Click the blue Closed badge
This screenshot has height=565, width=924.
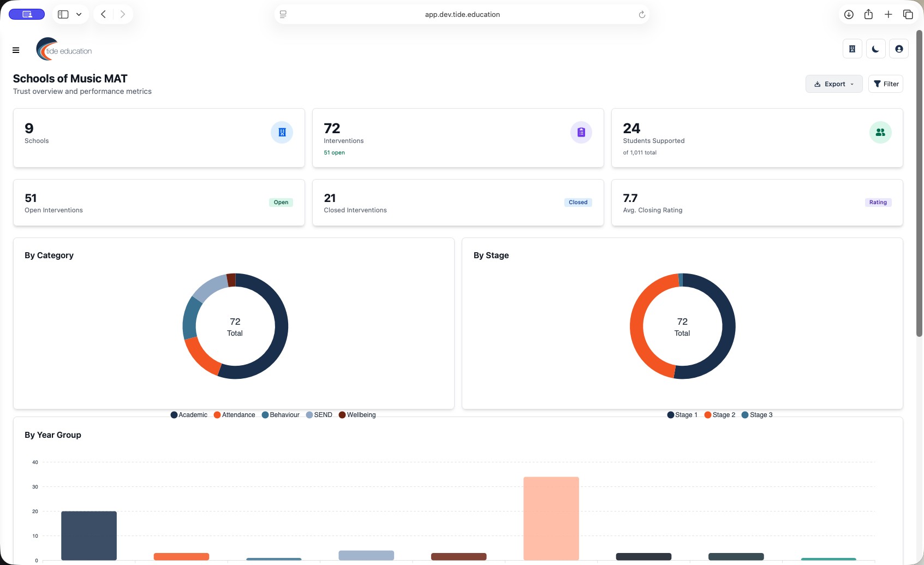(x=578, y=203)
